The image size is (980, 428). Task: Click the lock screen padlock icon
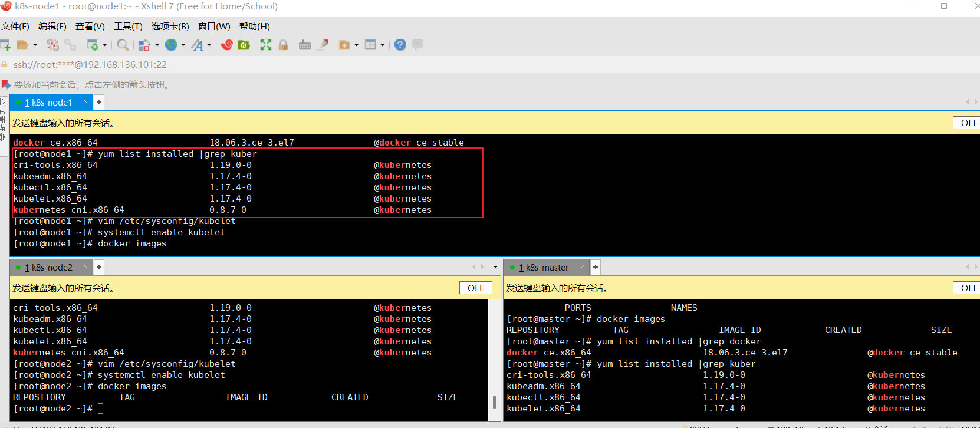(x=283, y=45)
